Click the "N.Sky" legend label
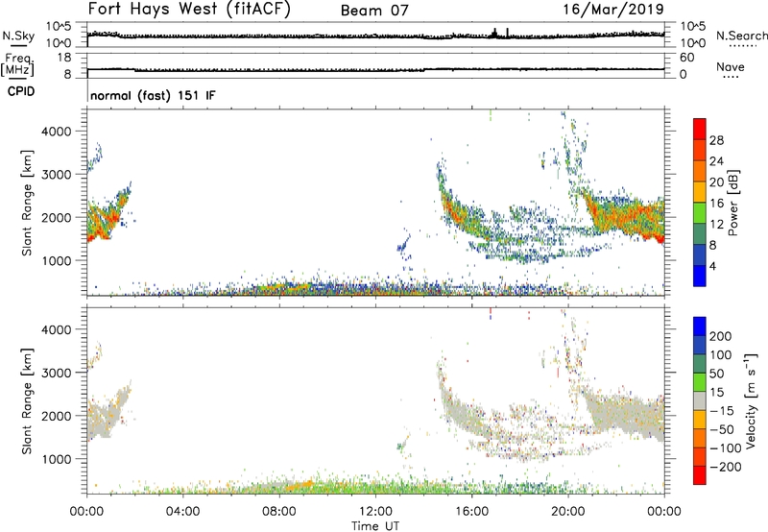The image size is (768, 532). [18, 36]
